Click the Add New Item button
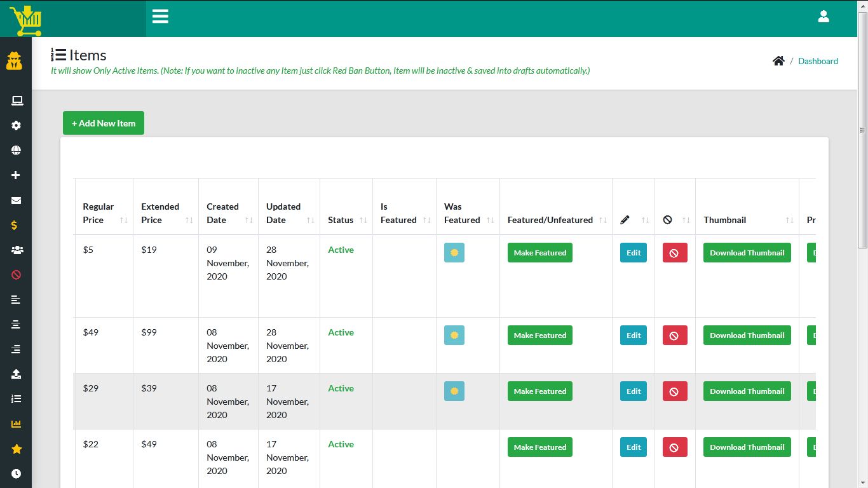Screen dimensions: 868x488 [104, 123]
